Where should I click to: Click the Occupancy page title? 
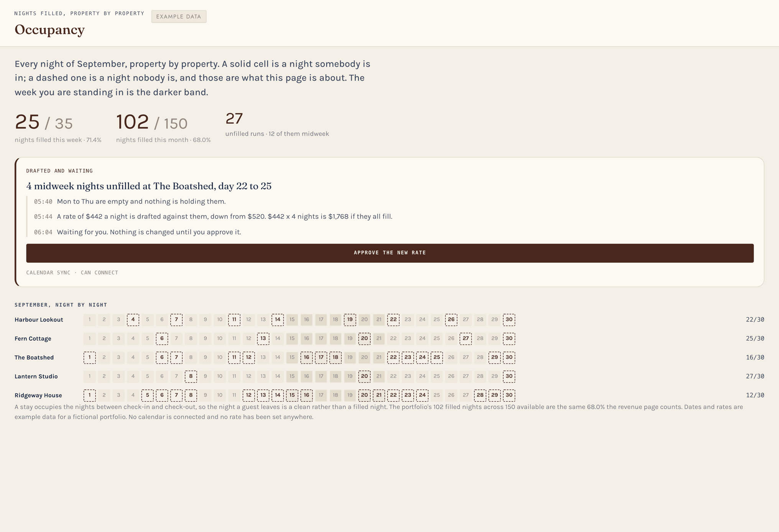coord(49,30)
